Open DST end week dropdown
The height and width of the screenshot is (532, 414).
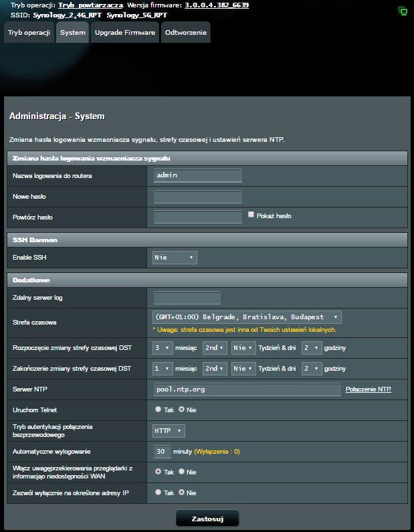215,369
